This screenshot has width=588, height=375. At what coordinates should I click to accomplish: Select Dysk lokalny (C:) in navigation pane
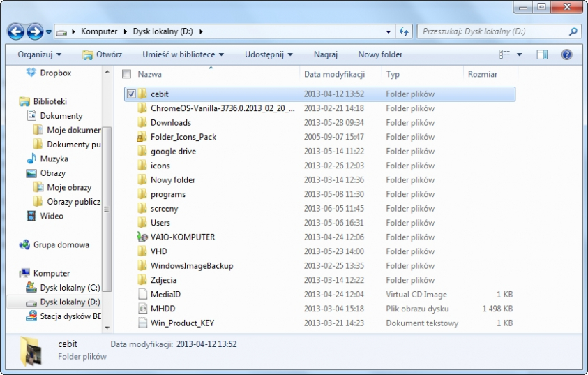(x=70, y=288)
